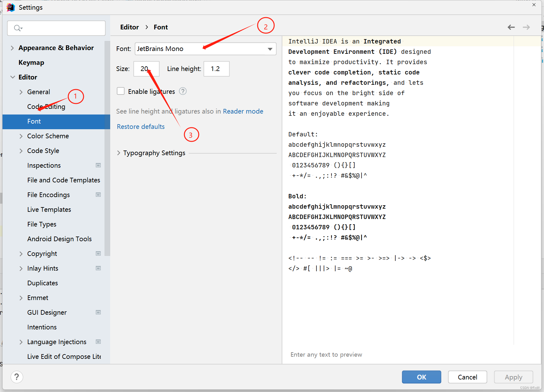544x392 pixels.
Task: Click the Reader mode link
Action: [243, 111]
